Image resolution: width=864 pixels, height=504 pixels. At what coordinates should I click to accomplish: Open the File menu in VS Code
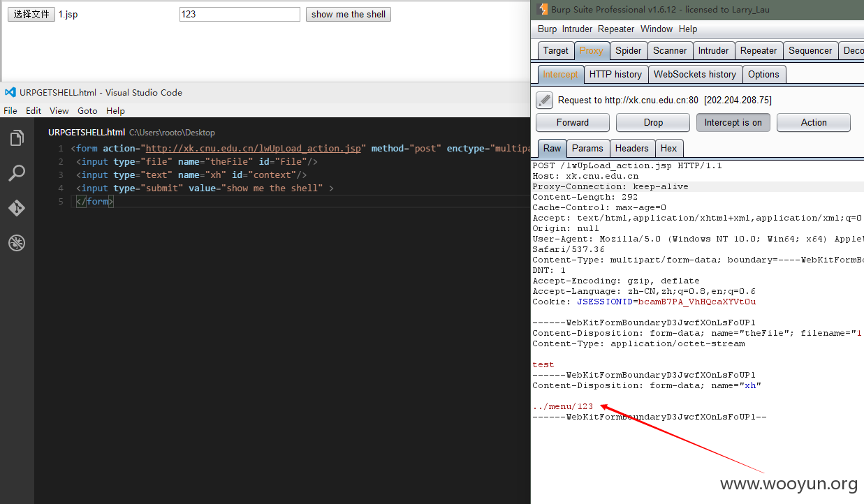click(x=10, y=110)
